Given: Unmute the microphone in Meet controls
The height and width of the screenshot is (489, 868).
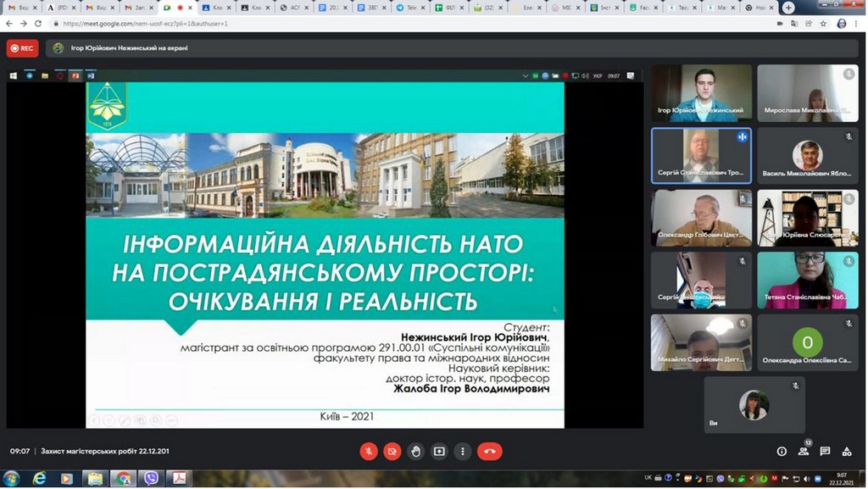Looking at the screenshot, I should tap(368, 451).
